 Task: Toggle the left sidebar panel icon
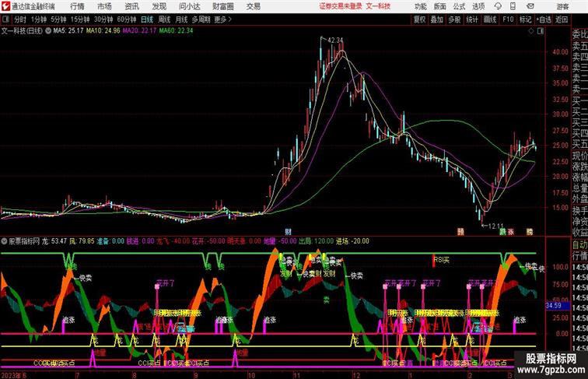tap(5, 19)
